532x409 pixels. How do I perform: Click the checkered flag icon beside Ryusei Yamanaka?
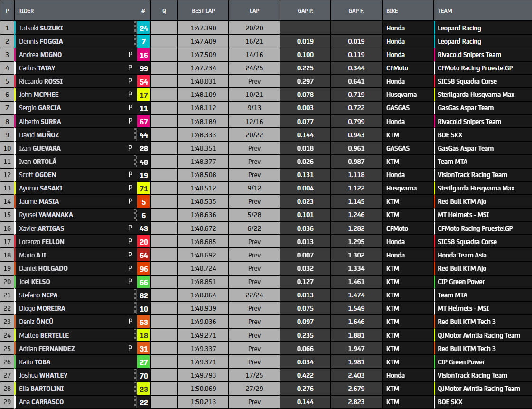pyautogui.click(x=136, y=215)
